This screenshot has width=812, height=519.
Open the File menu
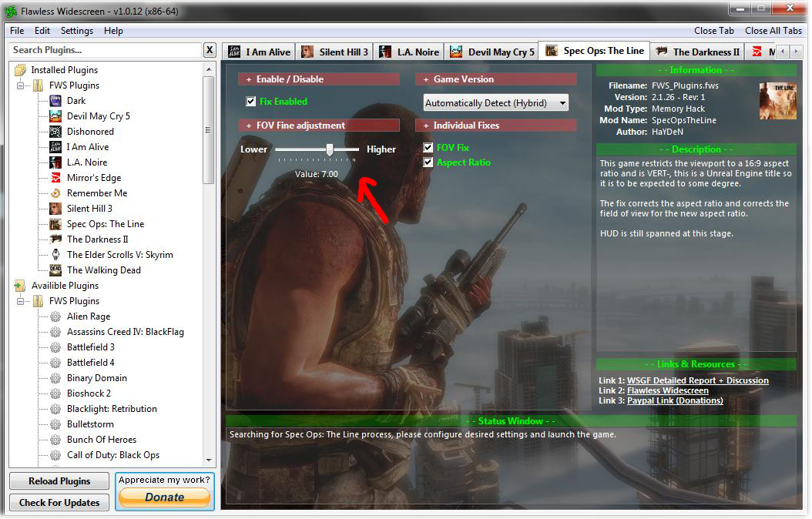[x=17, y=31]
